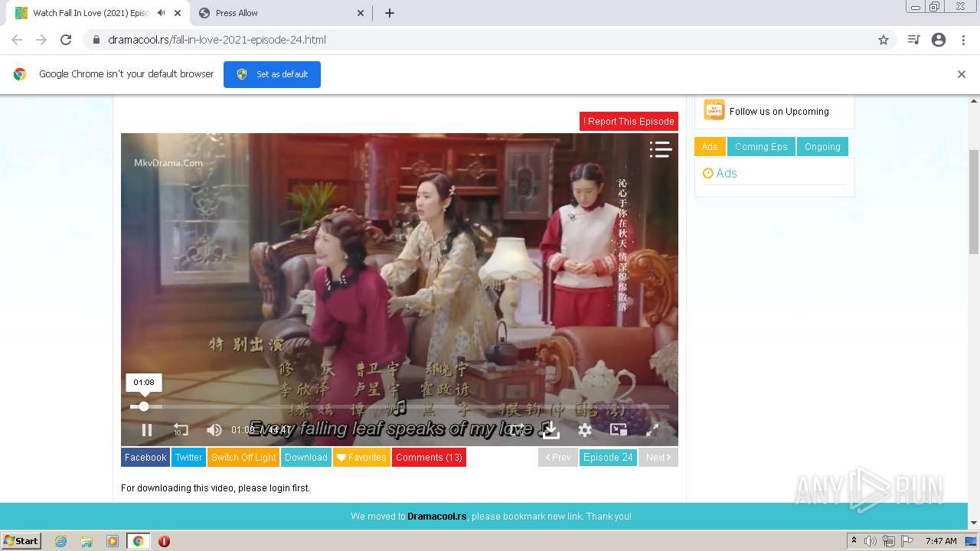This screenshot has height=551, width=980.
Task: Pause the video playback
Action: click(147, 430)
